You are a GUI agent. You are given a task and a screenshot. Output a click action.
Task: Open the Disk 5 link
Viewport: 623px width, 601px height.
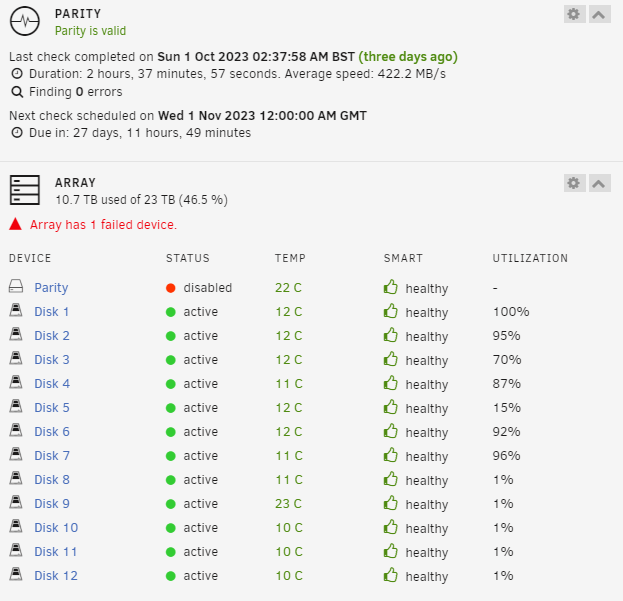click(52, 408)
